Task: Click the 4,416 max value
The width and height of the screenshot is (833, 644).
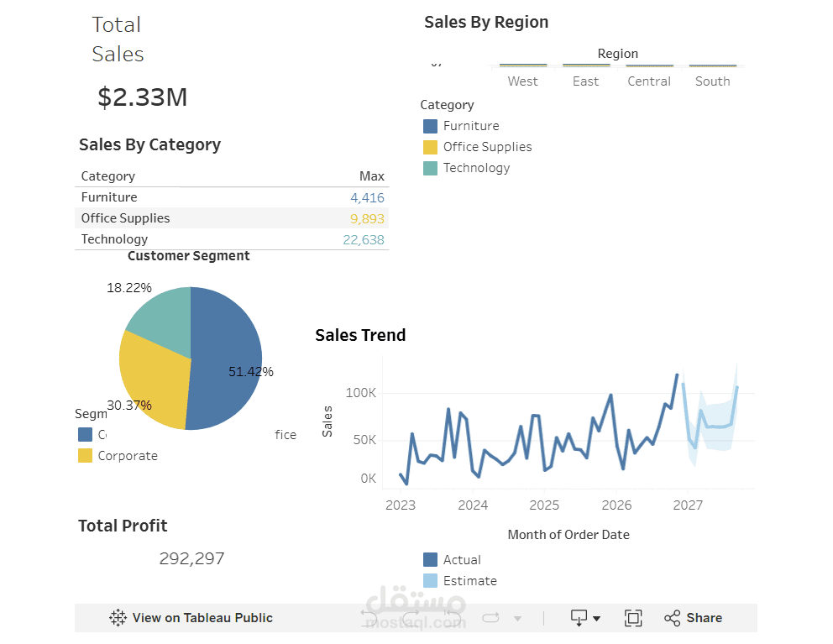Action: [367, 197]
